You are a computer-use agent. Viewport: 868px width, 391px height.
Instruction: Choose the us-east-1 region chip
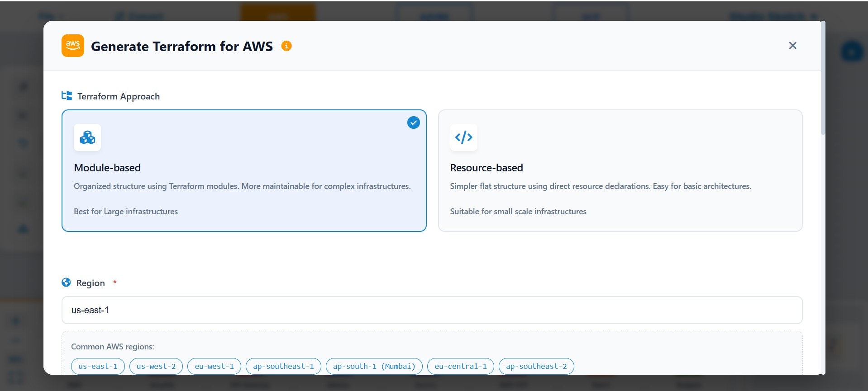click(x=98, y=366)
